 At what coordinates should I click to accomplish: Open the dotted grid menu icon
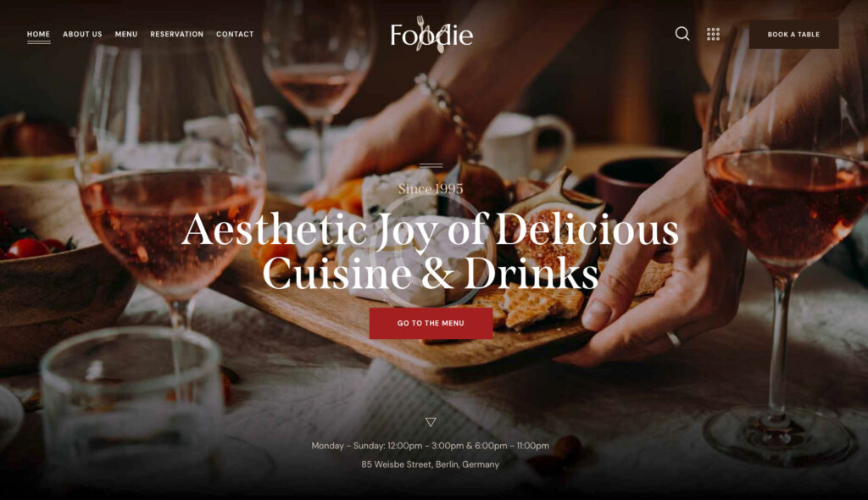pyautogui.click(x=713, y=35)
